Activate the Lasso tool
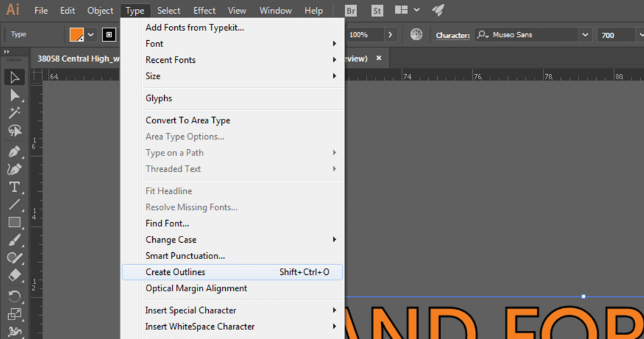644x339 pixels. coord(14,131)
